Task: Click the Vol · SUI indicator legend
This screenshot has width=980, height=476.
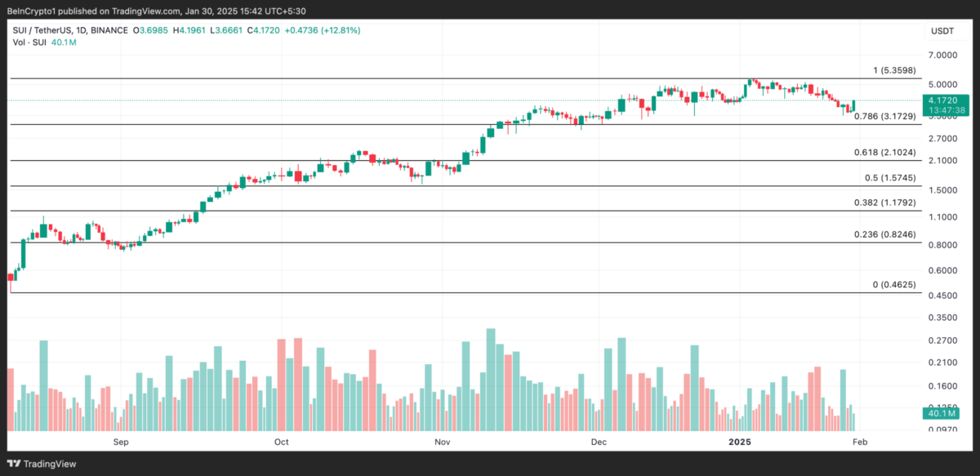Action: pyautogui.click(x=31, y=42)
